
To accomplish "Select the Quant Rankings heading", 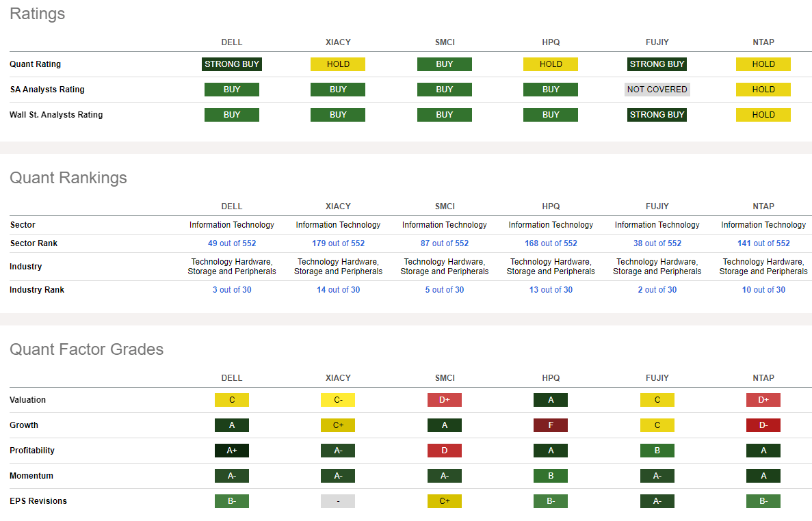I will click(x=68, y=178).
